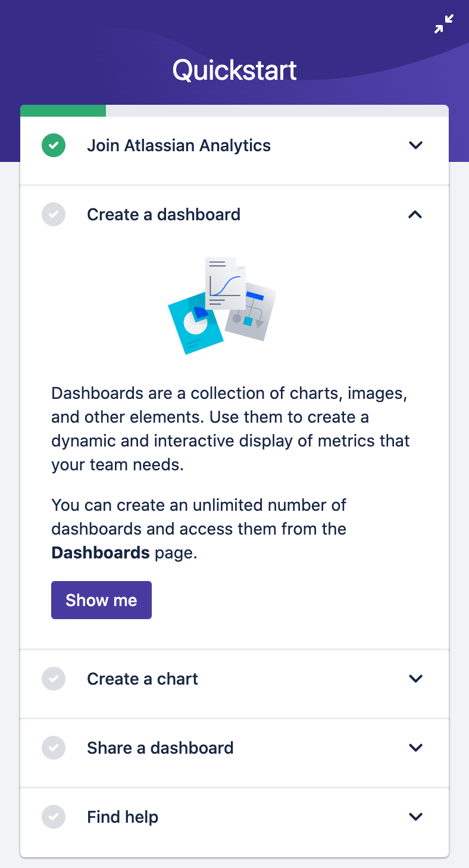Open the Join Atlassian Analytics item title
469x868 pixels.
(x=179, y=145)
